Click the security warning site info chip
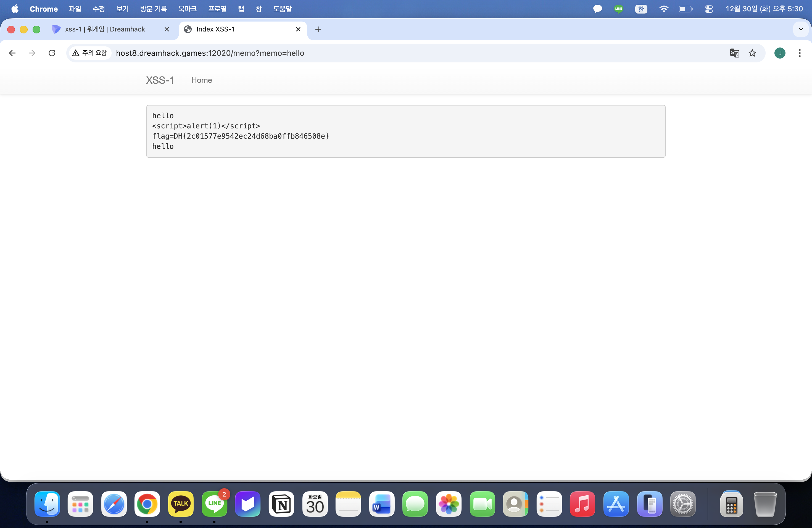 [90, 53]
